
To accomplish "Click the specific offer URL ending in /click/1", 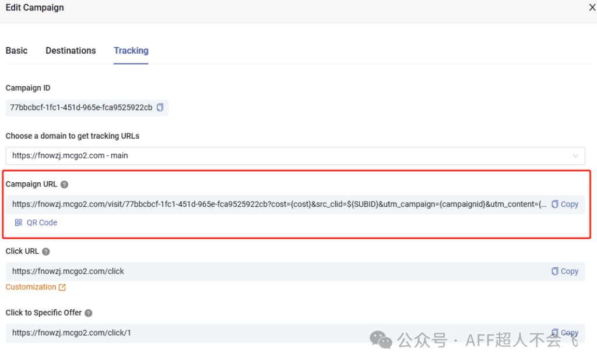I will tap(72, 333).
